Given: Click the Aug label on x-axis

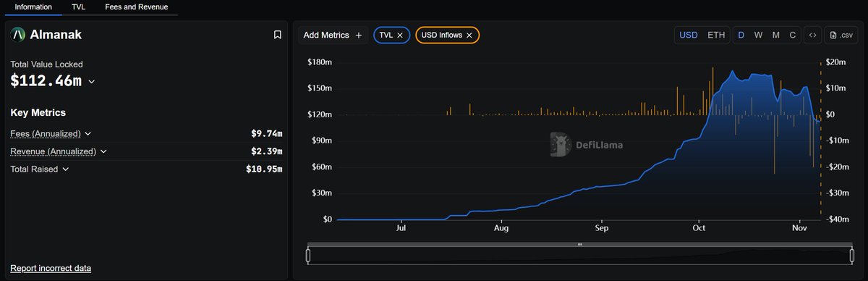Looking at the screenshot, I should coord(501,228).
